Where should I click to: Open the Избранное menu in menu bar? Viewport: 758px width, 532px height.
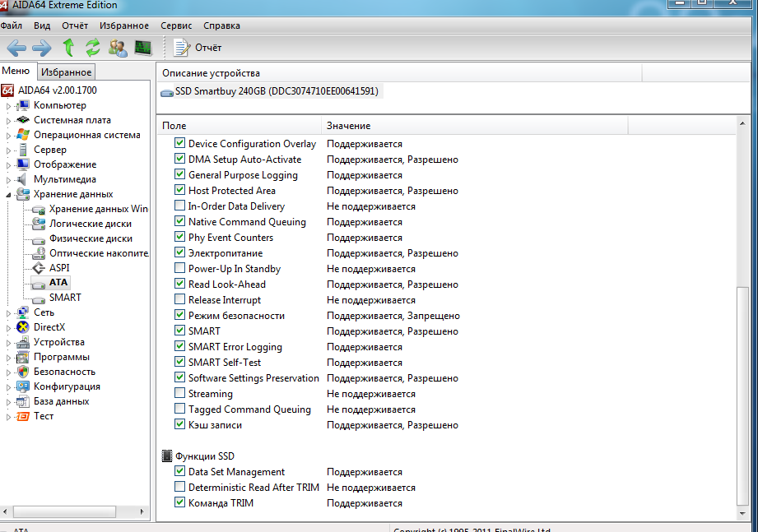[124, 25]
